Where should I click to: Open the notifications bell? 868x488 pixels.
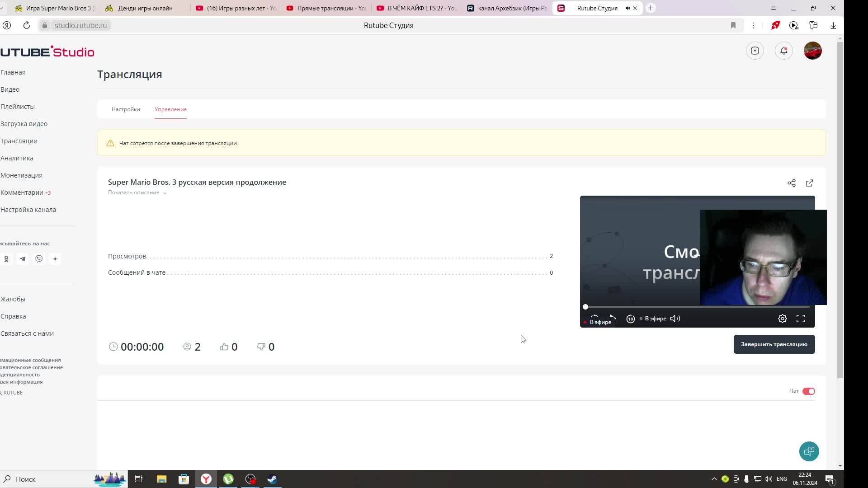pyautogui.click(x=784, y=51)
